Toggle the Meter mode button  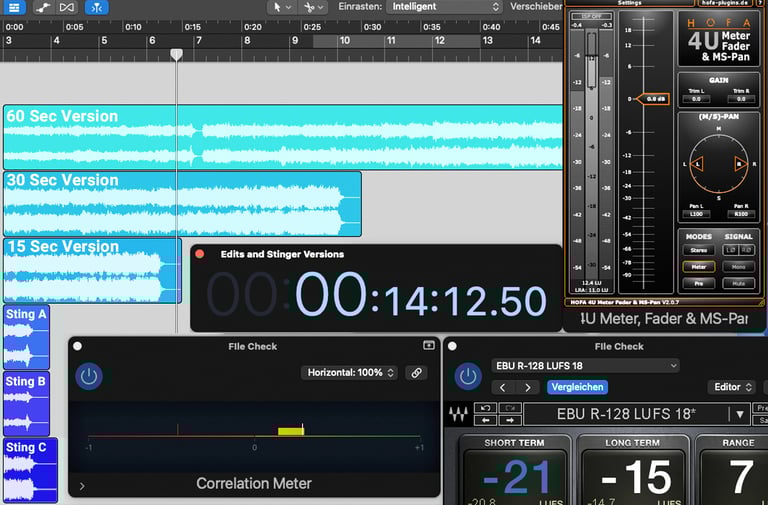pos(699,267)
